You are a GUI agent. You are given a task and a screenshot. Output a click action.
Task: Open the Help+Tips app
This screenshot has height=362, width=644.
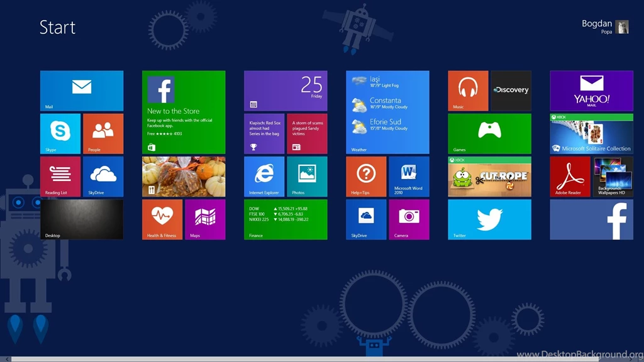click(365, 176)
